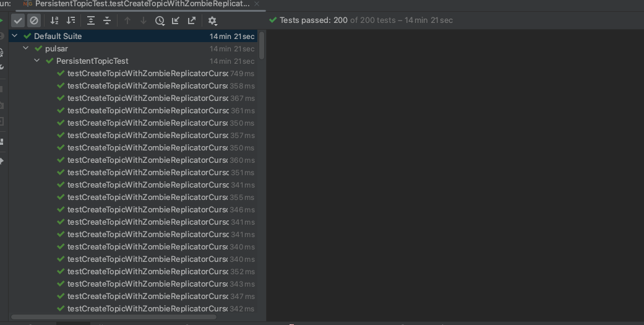
Task: Open the PersistentTopicTest.testCreateTopicWithZombieReplicat... run tab
Action: [x=142, y=4]
